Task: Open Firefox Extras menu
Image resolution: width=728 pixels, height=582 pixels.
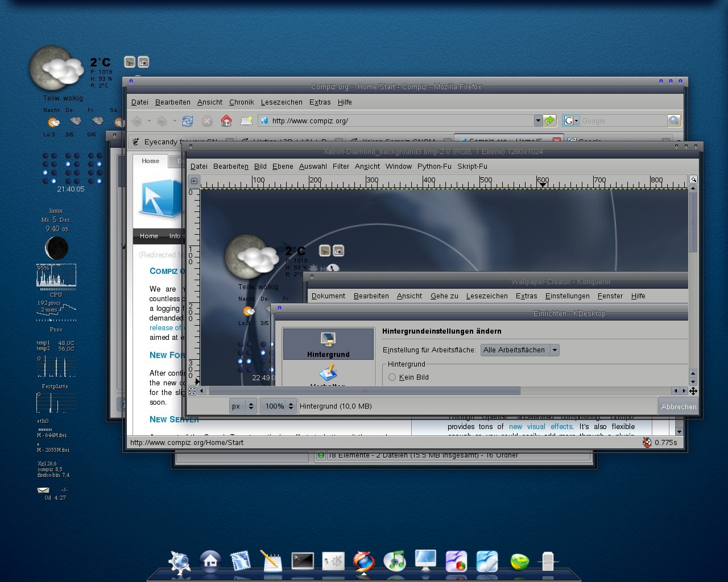Action: coord(320,102)
